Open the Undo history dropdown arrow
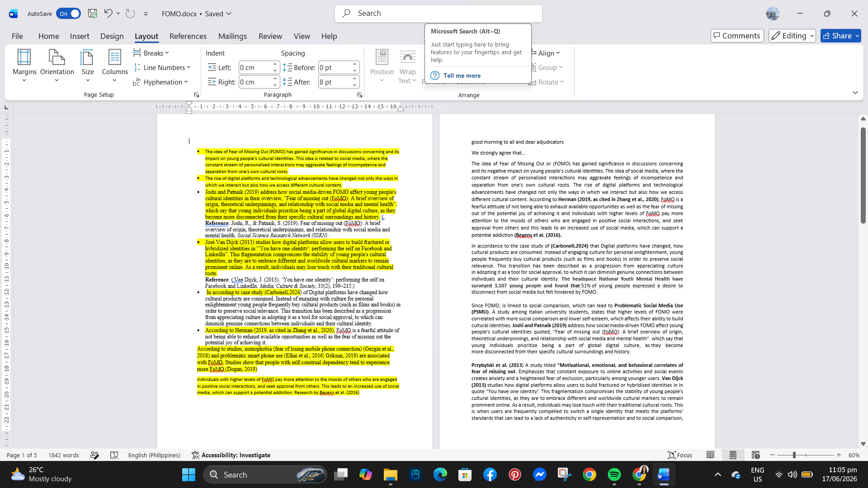The height and width of the screenshot is (488, 868). pos(118,13)
